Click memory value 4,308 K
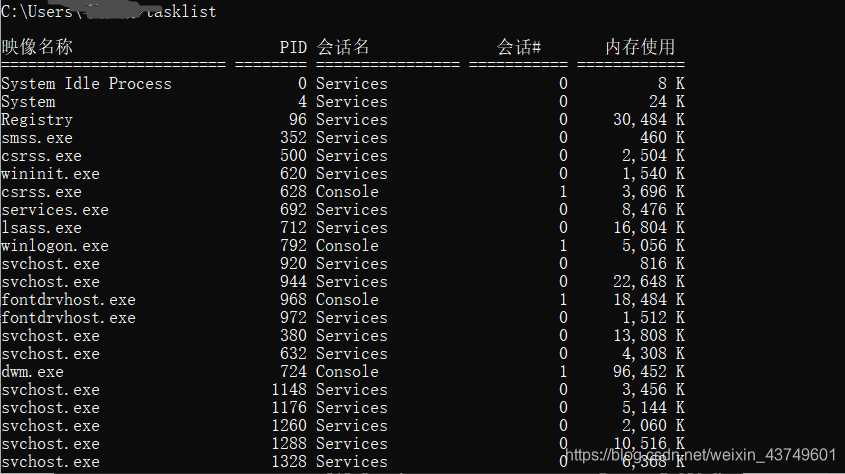Screen dimensions: 845x474 point(653,353)
